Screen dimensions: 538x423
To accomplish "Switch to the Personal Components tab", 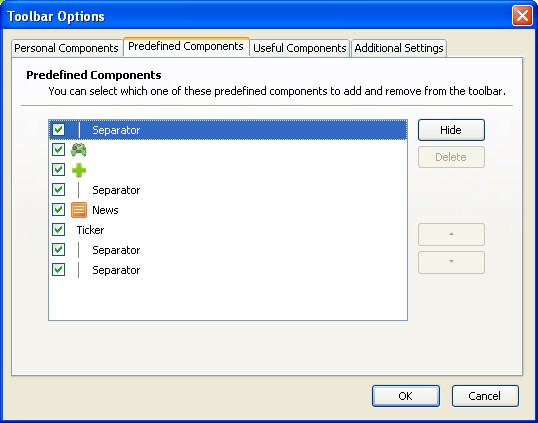I will [x=67, y=48].
